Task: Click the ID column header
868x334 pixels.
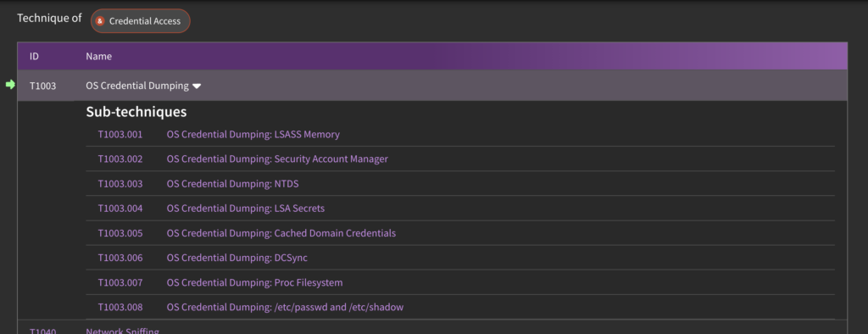Action: tap(34, 56)
